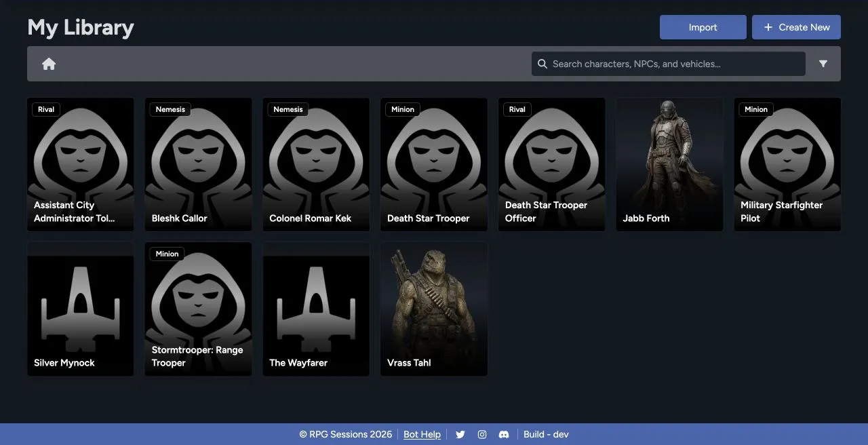Open the Military Starfighter Pilot card

[787, 164]
